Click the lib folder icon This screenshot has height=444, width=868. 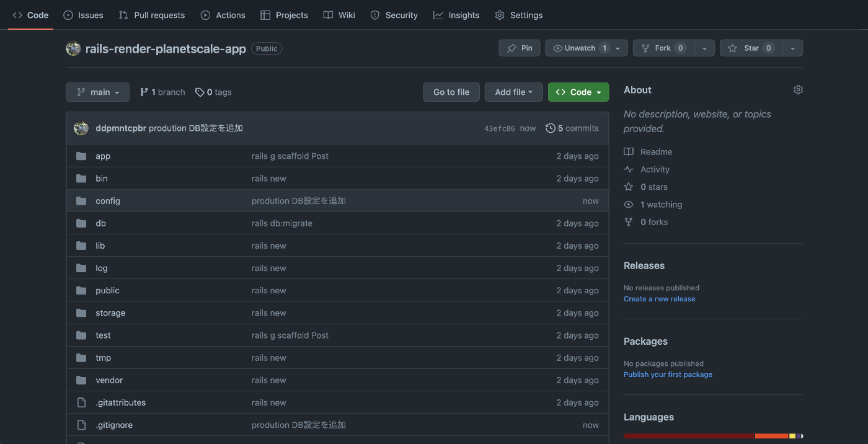(81, 246)
